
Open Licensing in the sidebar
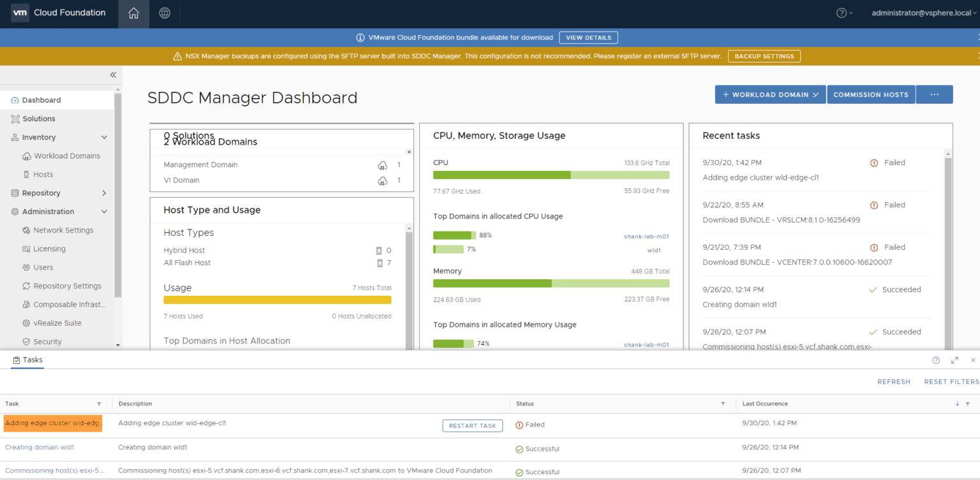point(49,249)
